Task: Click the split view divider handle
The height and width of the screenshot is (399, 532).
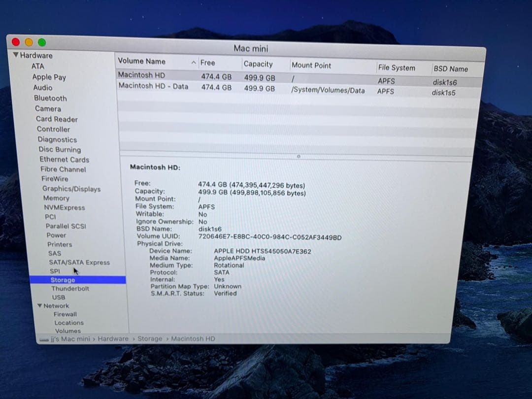Action: [x=299, y=156]
